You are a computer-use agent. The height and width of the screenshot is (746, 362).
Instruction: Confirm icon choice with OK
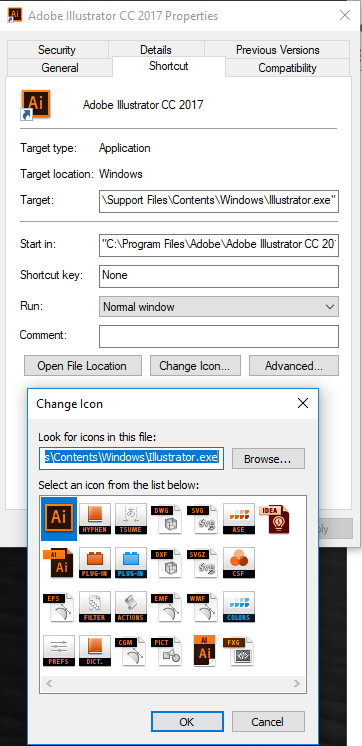click(x=187, y=722)
